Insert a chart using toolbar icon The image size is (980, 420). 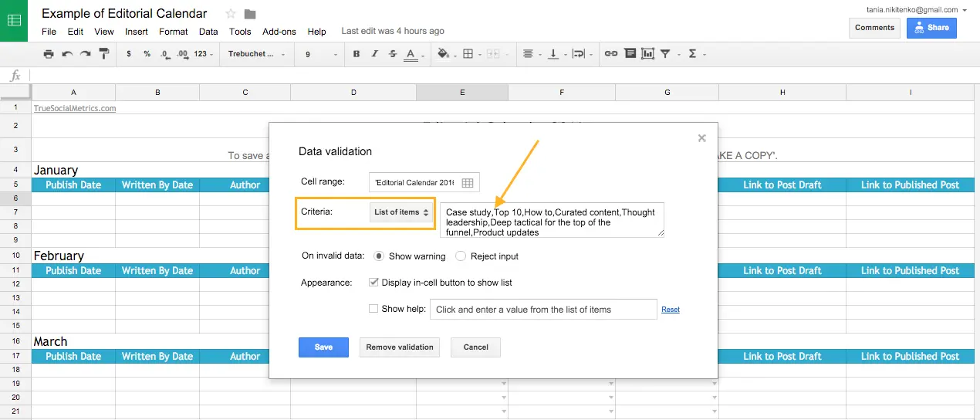647,54
